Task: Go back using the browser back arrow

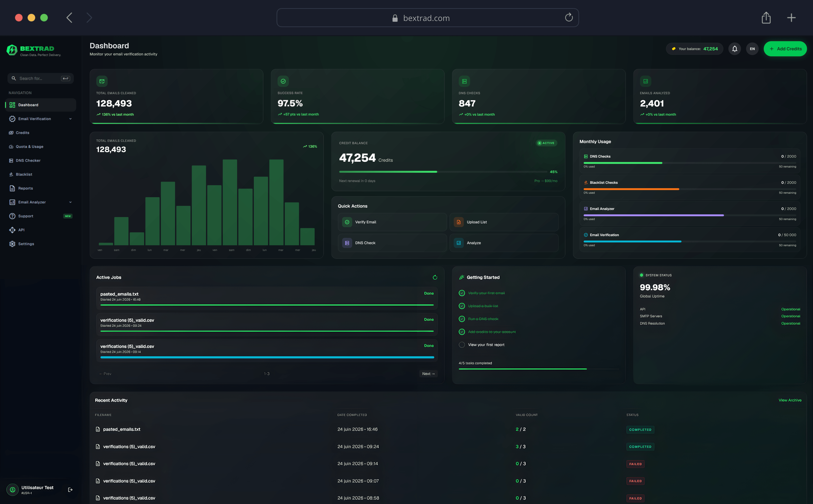Action: click(69, 18)
